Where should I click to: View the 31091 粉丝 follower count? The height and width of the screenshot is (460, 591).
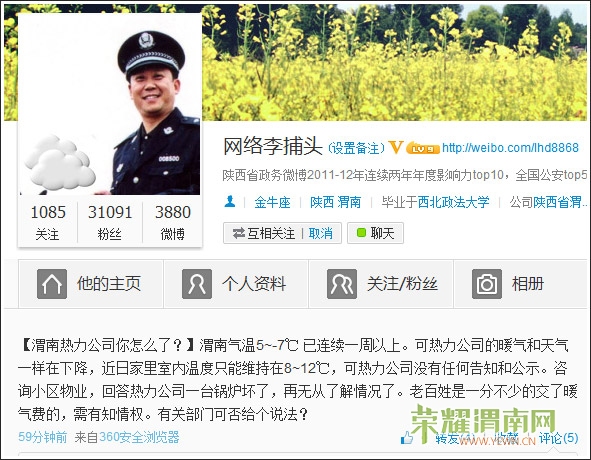tap(110, 222)
